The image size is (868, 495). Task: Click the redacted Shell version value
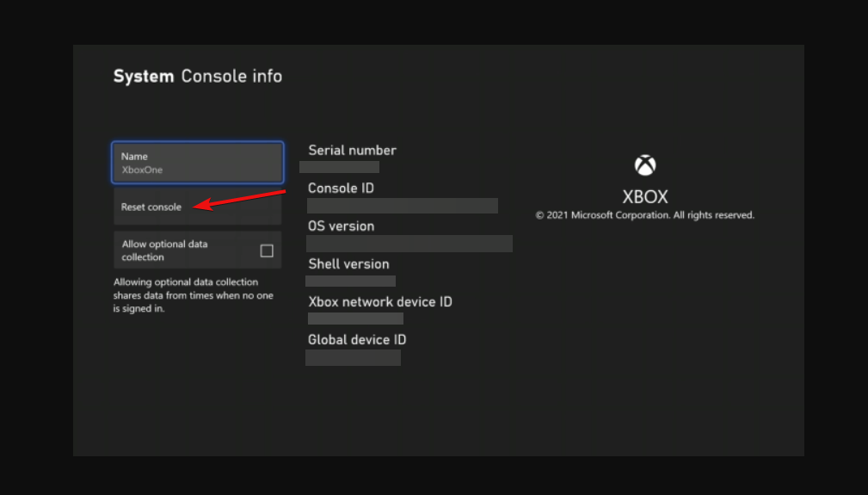[x=350, y=281]
